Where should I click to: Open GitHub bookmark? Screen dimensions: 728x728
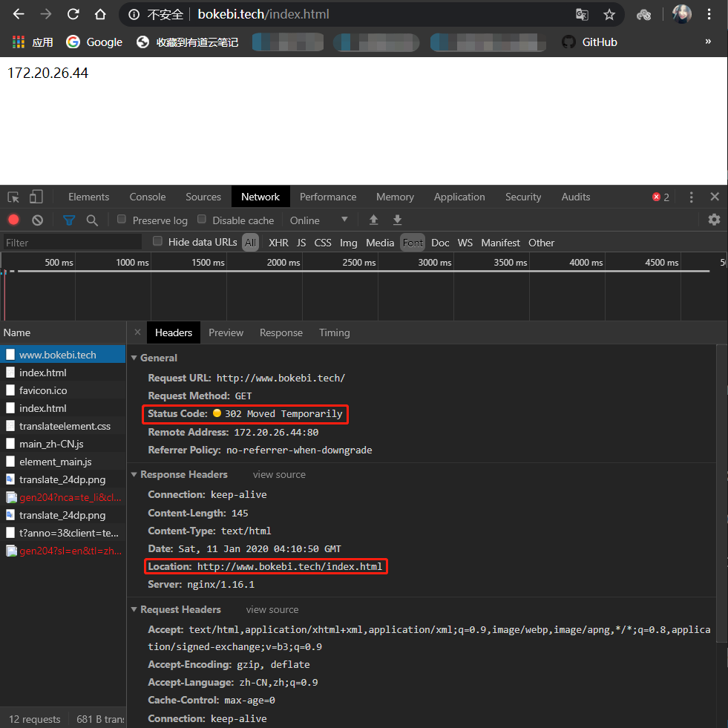(590, 42)
